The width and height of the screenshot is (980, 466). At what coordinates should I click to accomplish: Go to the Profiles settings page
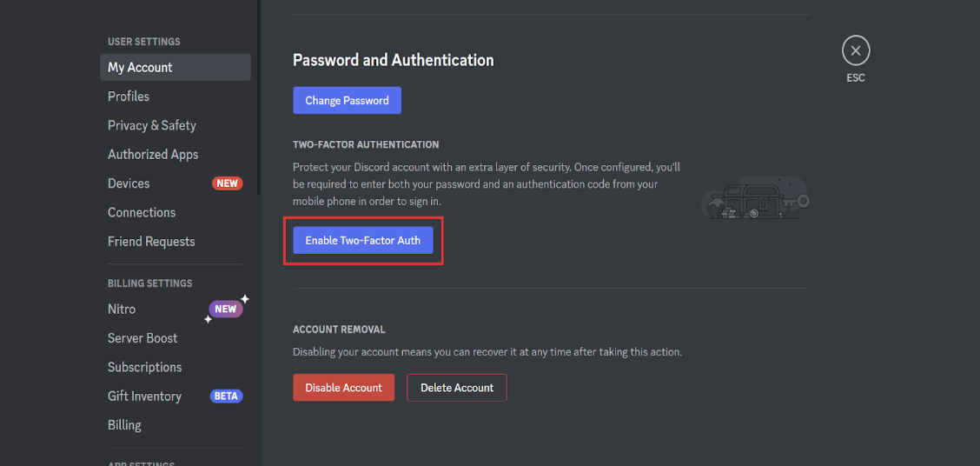(x=129, y=97)
